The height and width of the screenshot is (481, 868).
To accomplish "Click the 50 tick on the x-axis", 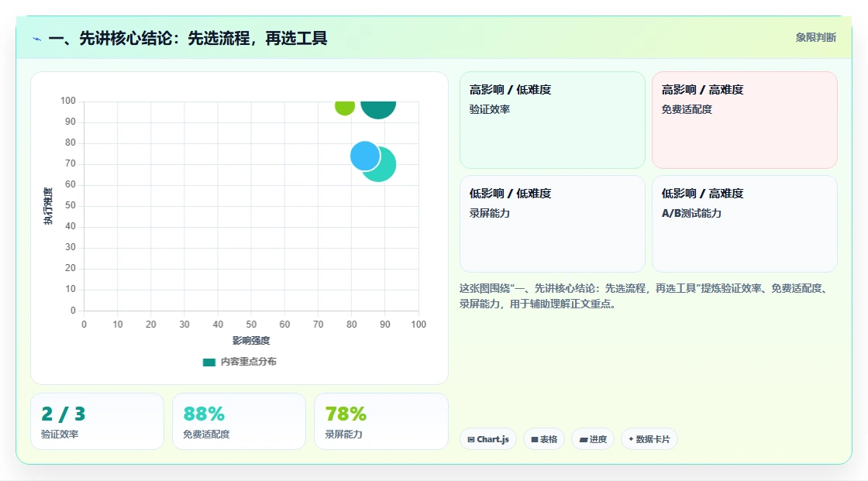I will tap(251, 325).
